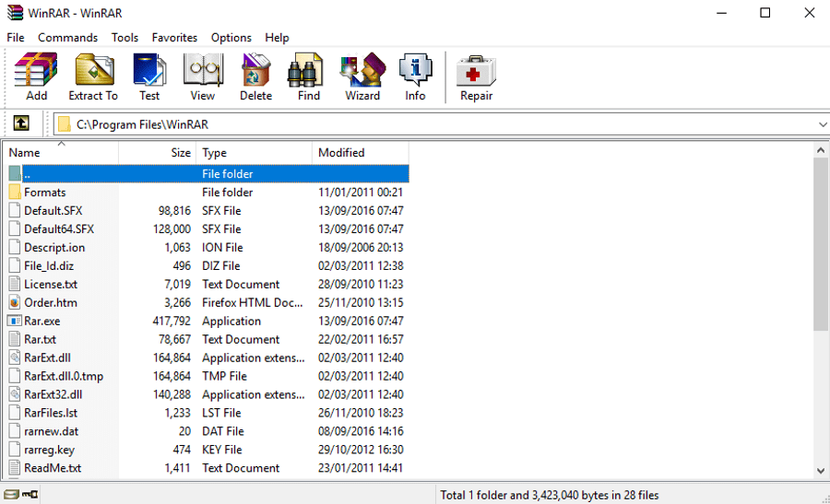Viewport: 830px width, 504px height.
Task: Click the License.txt document icon
Action: click(x=15, y=284)
